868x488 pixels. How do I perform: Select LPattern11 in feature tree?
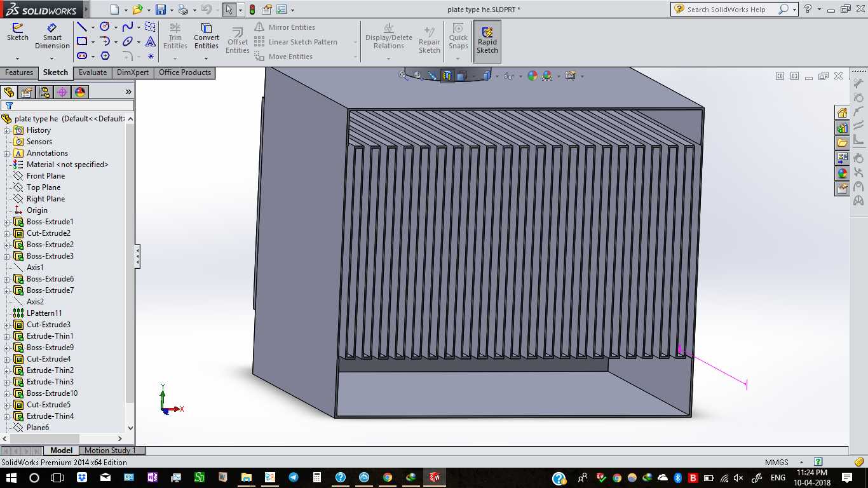pos(44,313)
